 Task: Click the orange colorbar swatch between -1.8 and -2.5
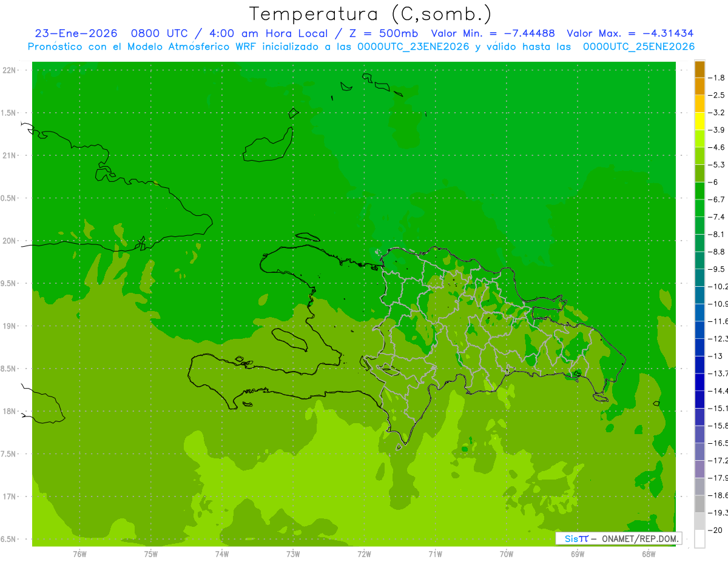point(699,86)
